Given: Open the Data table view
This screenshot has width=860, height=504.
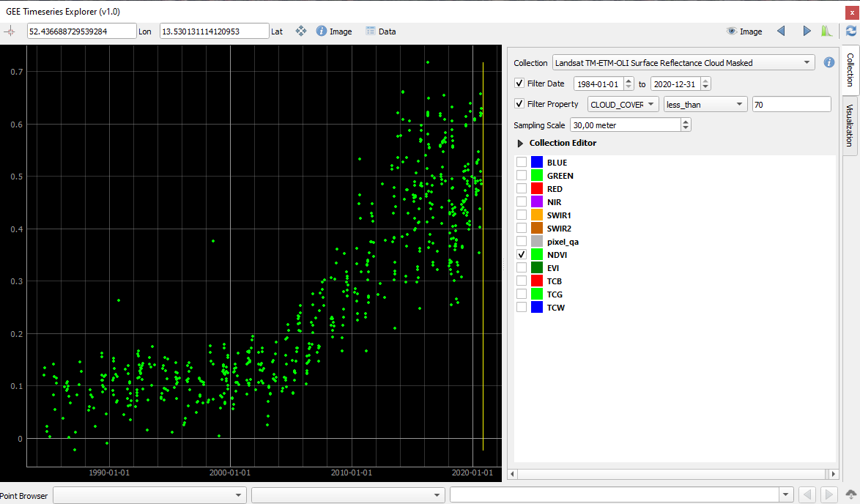Looking at the screenshot, I should pos(381,31).
